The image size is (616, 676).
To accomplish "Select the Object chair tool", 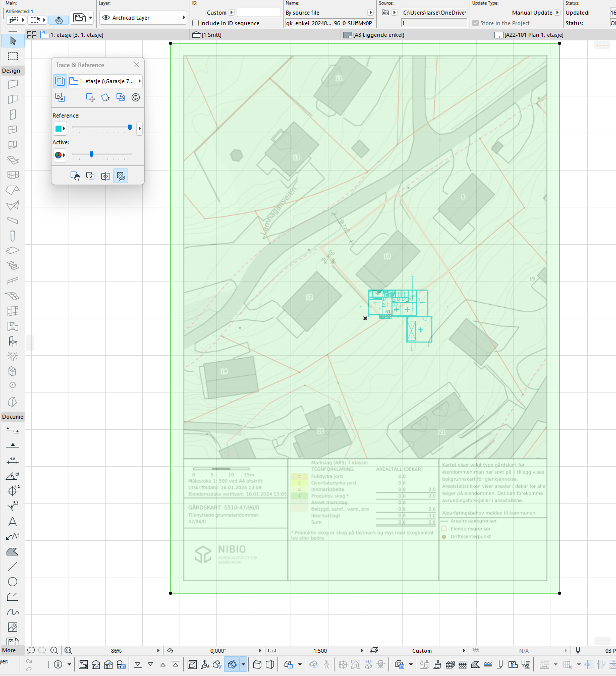I will click(13, 342).
